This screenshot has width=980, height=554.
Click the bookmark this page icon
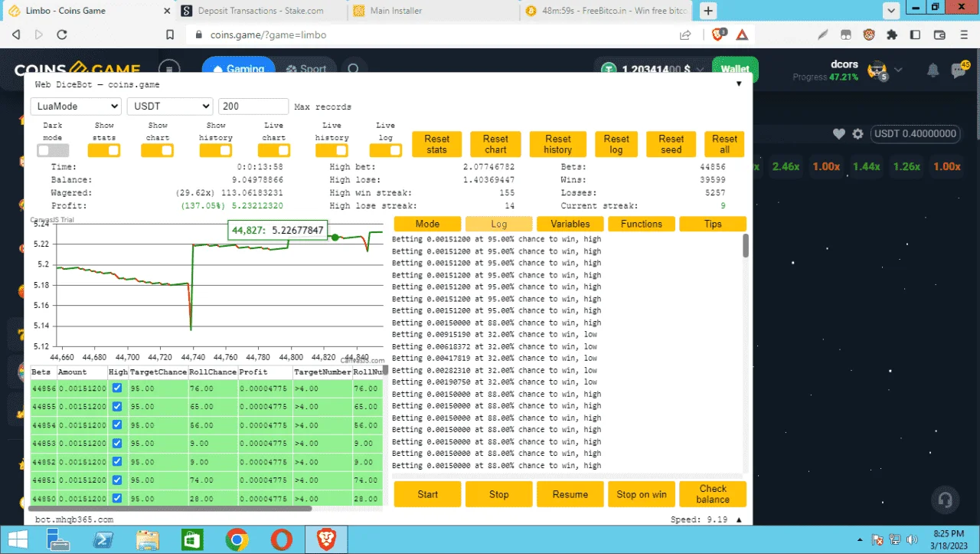pos(171,34)
